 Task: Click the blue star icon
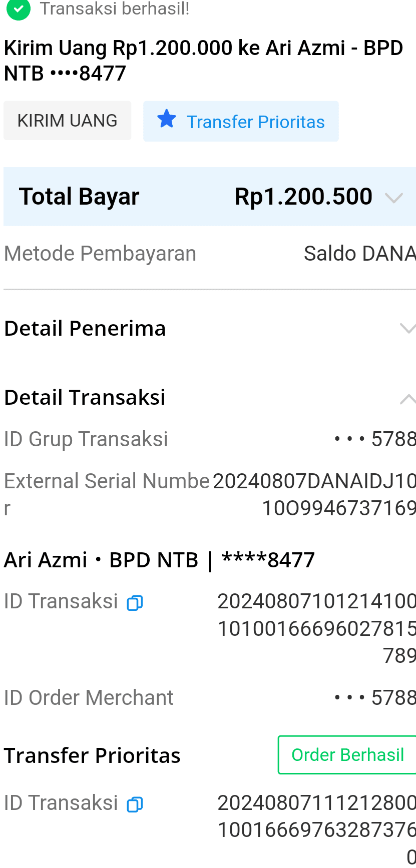coord(166,120)
